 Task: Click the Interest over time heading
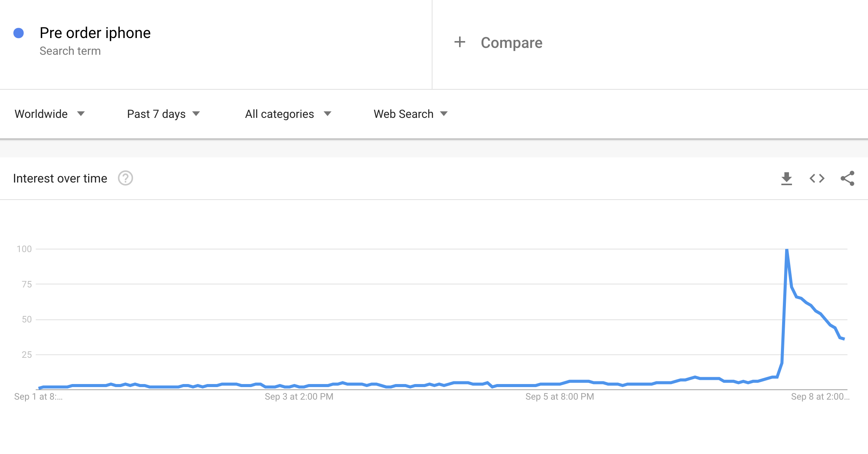60,178
